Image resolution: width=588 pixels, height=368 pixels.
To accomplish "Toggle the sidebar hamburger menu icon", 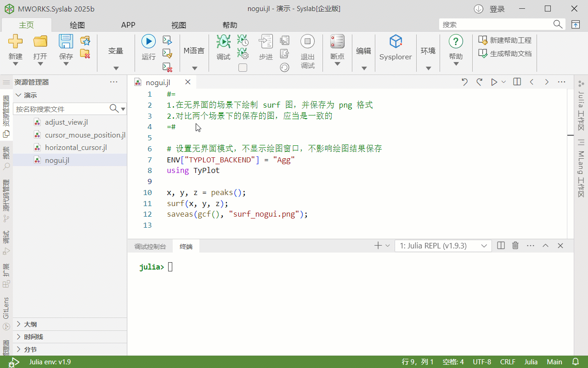I will point(6,82).
